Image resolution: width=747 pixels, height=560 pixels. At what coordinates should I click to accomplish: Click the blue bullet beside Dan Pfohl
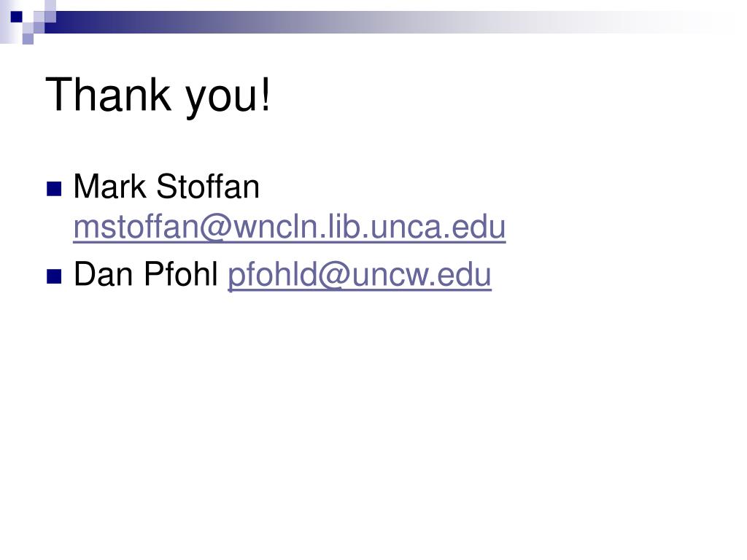click(x=54, y=276)
